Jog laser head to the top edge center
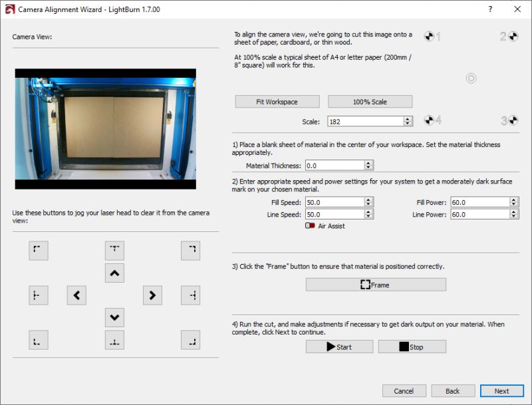The height and width of the screenshot is (405, 532). [114, 251]
